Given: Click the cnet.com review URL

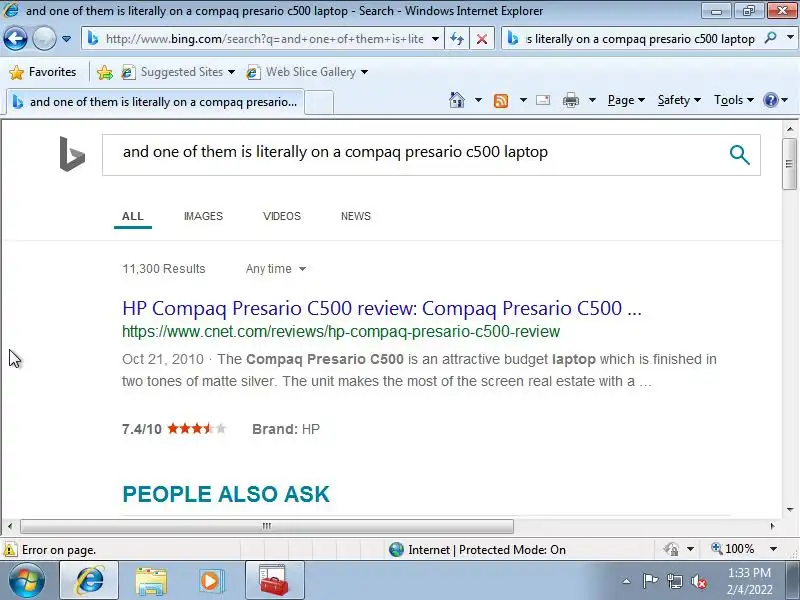Looking at the screenshot, I should pos(341,332).
